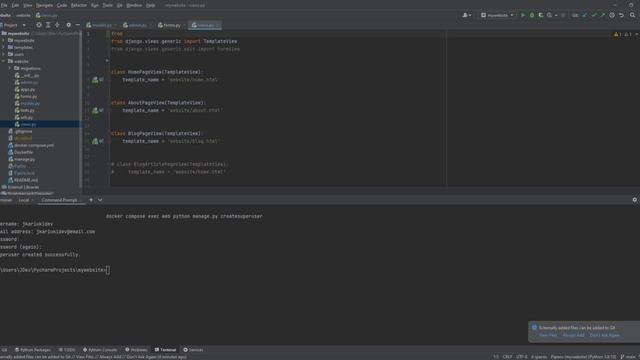Open Search Everywhere magnifier icon
640x360 pixels.
tap(633, 15)
